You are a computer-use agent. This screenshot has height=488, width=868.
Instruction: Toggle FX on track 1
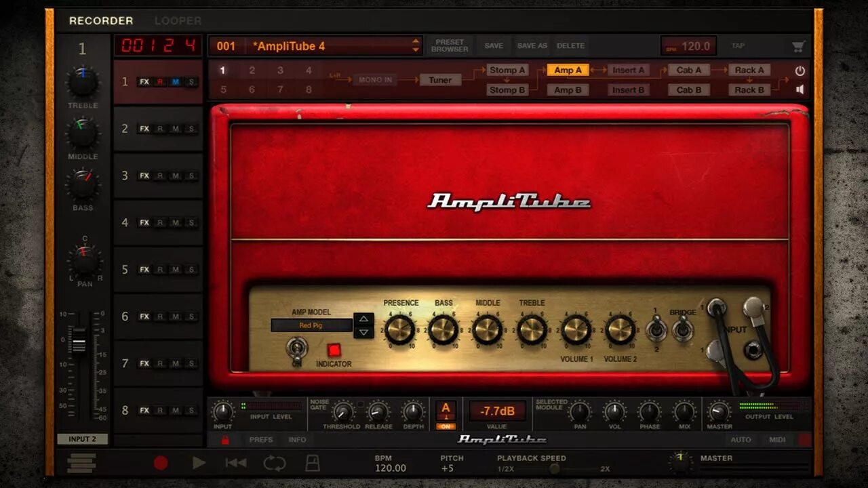tap(144, 82)
